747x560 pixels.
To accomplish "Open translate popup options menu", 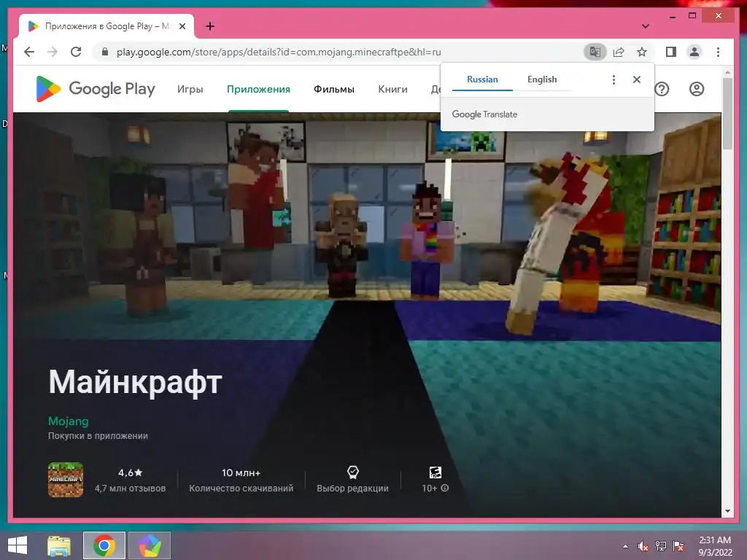I will click(614, 79).
